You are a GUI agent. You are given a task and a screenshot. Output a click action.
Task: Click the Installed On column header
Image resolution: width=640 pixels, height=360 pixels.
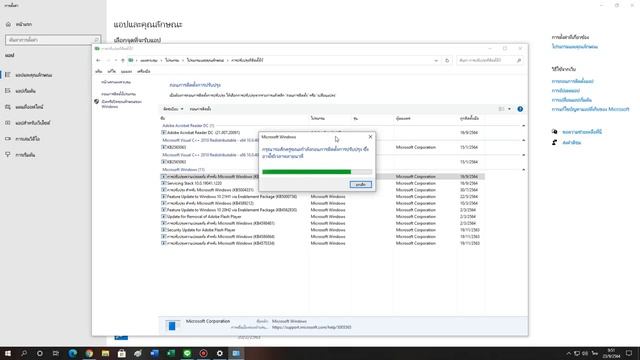[x=469, y=118]
